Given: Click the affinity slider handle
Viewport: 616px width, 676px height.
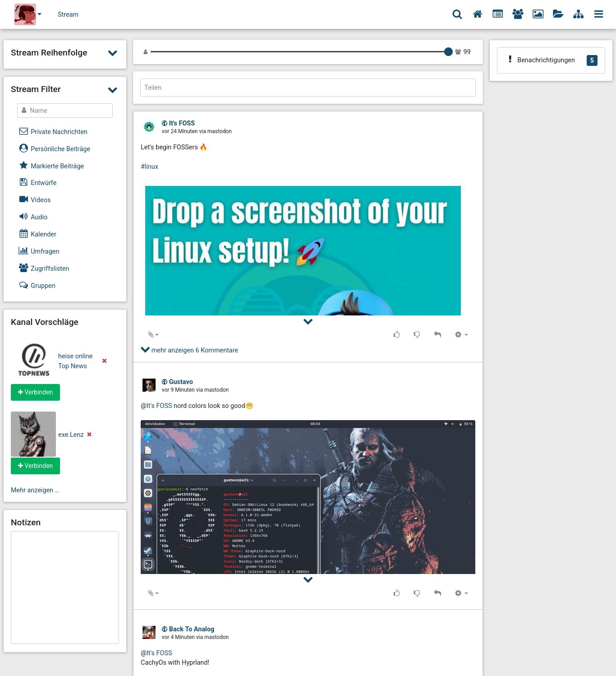Looking at the screenshot, I should point(448,52).
